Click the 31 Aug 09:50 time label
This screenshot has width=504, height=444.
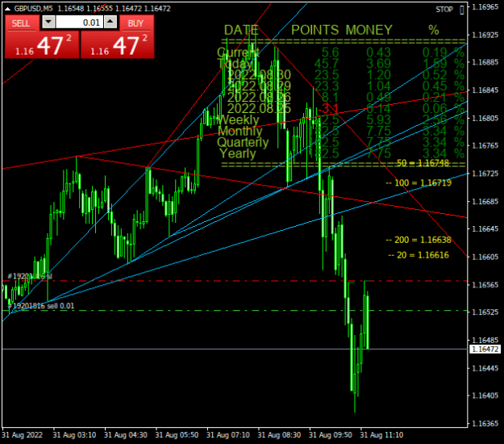coord(331,435)
